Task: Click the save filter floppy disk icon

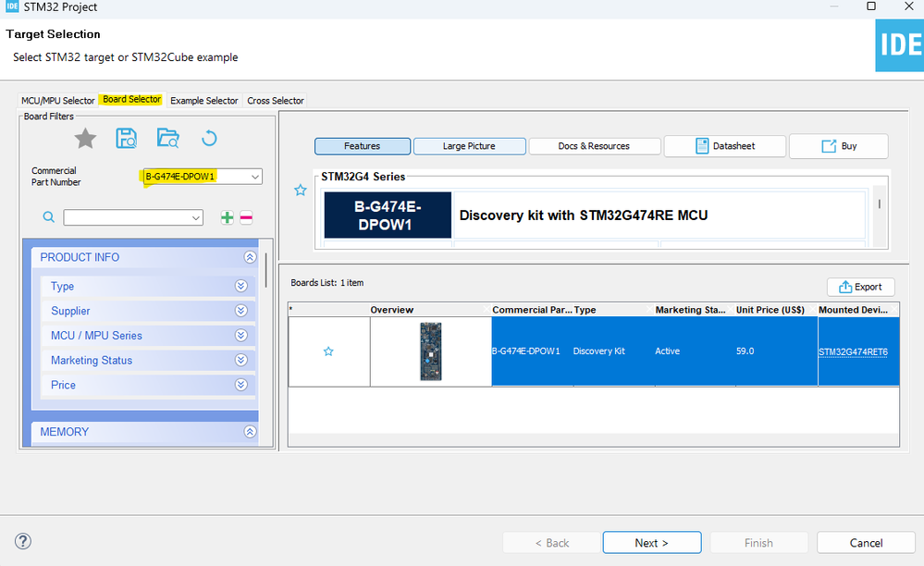Action: [x=127, y=139]
